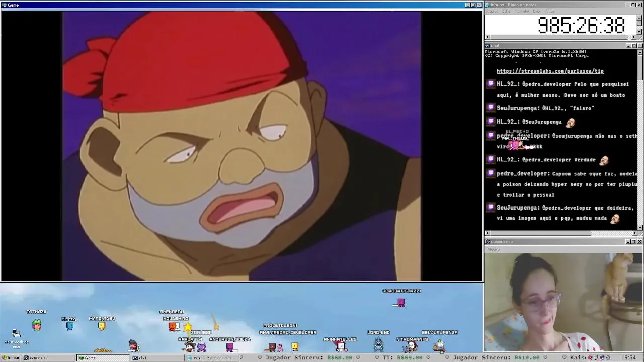Click the Jugador Sinceru R$60.00 ticker text
Screen dimensions: 644x362
click(309, 358)
